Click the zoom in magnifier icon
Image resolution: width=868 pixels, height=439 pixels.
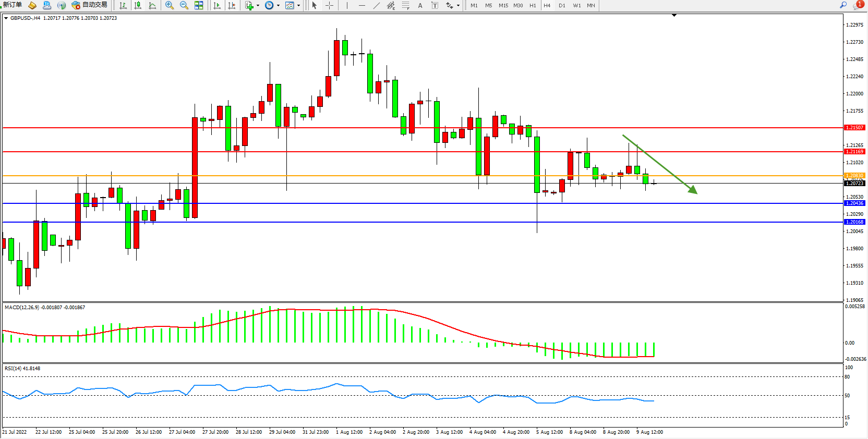coord(169,5)
